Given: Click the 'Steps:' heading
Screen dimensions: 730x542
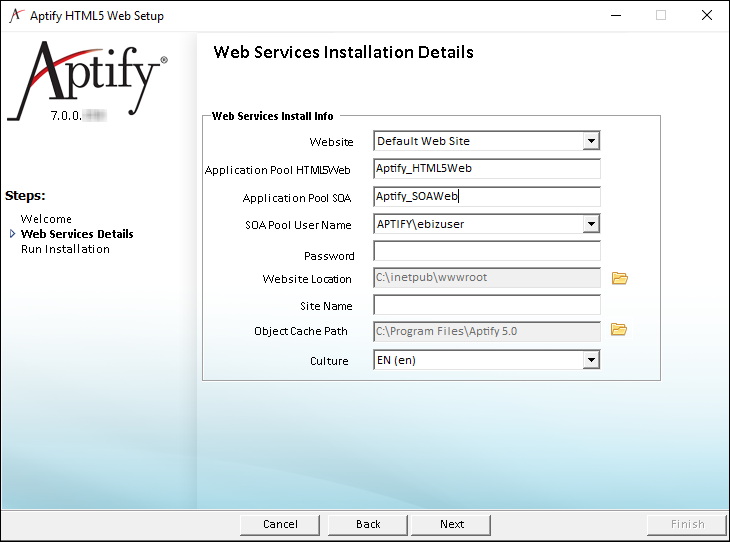Looking at the screenshot, I should pos(25,196).
